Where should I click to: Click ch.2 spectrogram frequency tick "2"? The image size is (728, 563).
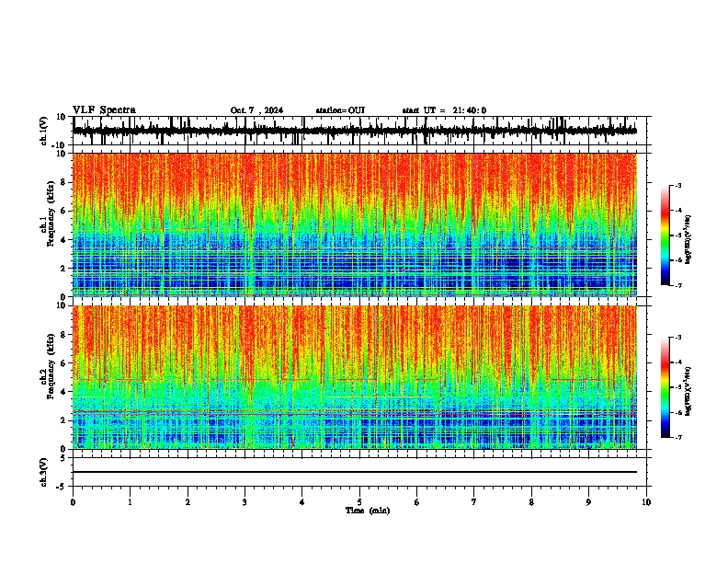pos(64,420)
